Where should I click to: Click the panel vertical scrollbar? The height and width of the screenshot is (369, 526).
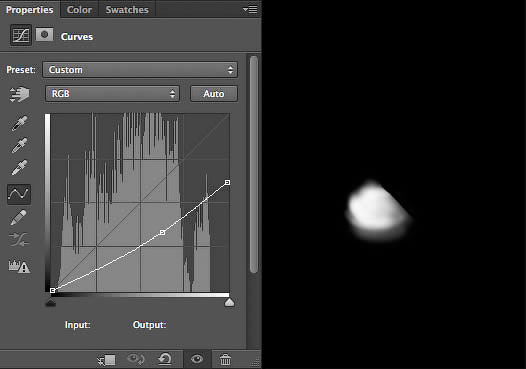pos(254,164)
